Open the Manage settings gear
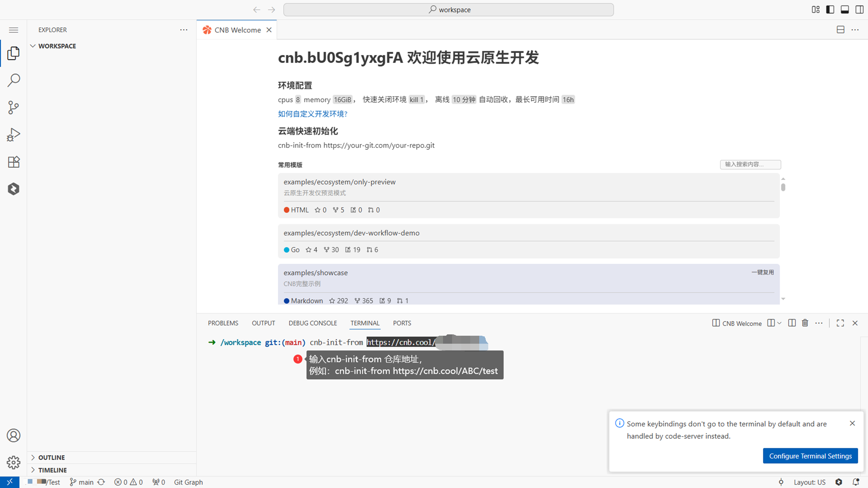The height and width of the screenshot is (488, 868). [x=14, y=462]
